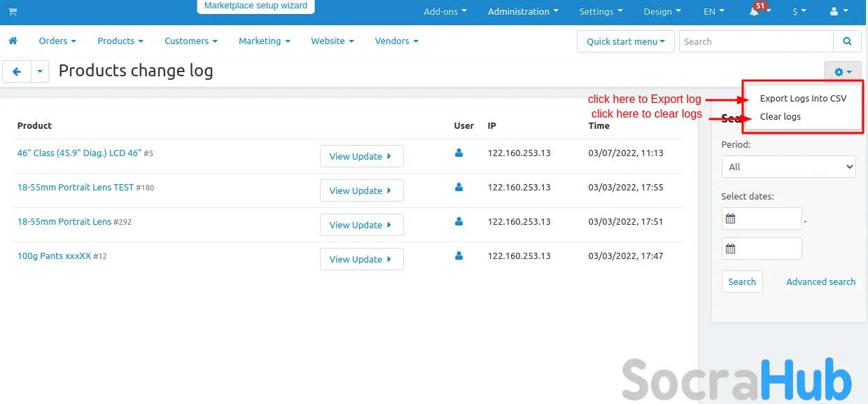Click the home icon in navigation bar
Viewport: 868px width, 404px height.
coord(13,41)
